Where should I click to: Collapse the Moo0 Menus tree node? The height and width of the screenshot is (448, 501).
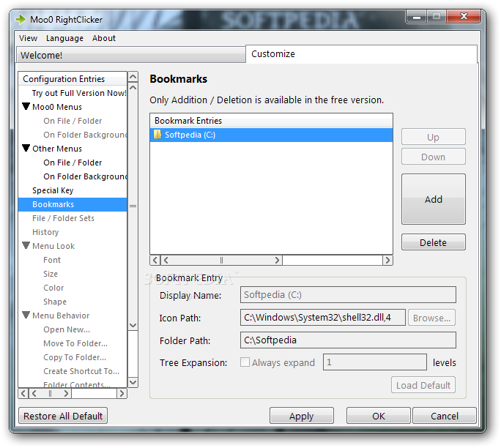(26, 106)
